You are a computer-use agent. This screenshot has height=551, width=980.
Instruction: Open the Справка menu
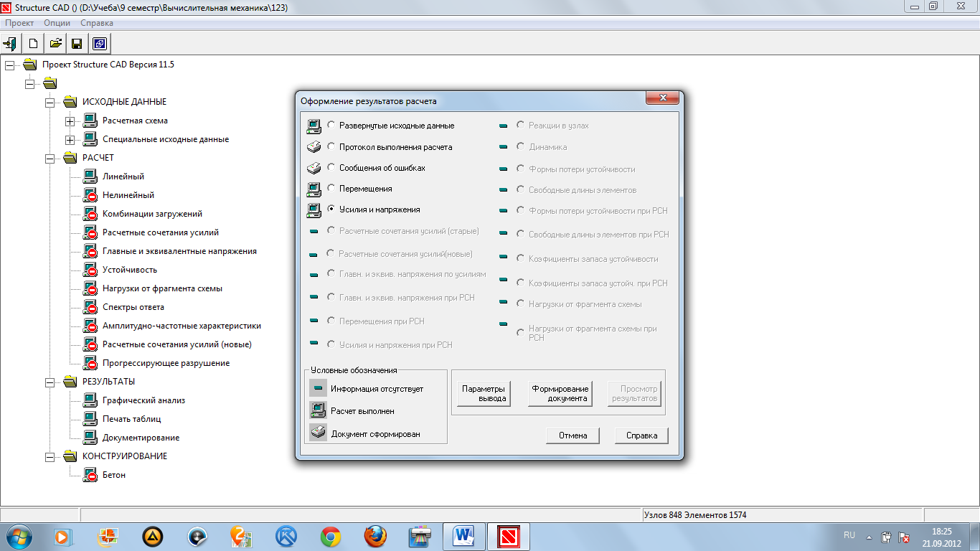click(96, 23)
